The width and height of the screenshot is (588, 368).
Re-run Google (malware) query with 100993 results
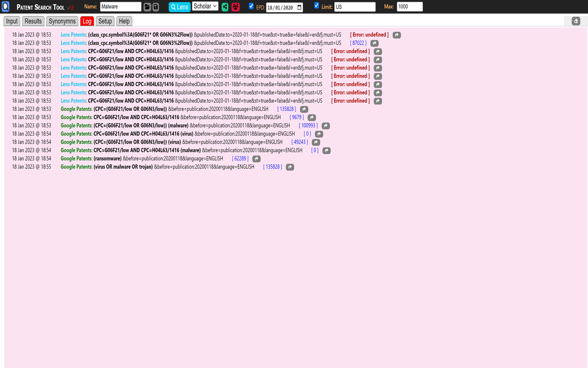tap(326, 126)
